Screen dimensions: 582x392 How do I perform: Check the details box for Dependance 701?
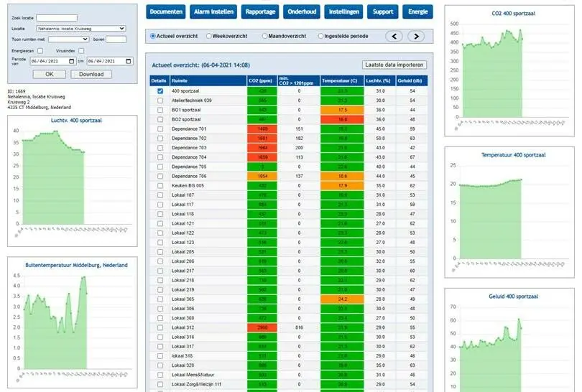coord(160,129)
